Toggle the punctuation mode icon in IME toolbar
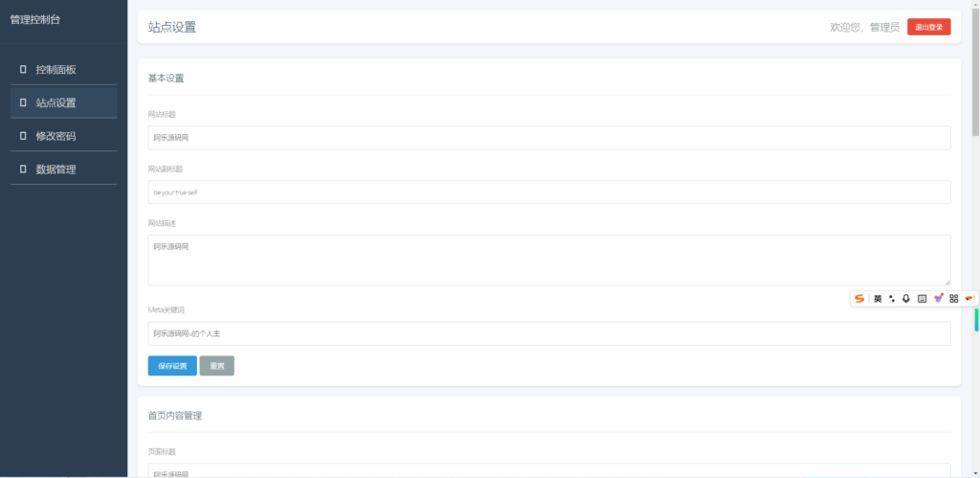Screen dimensions: 980x478 [892, 299]
